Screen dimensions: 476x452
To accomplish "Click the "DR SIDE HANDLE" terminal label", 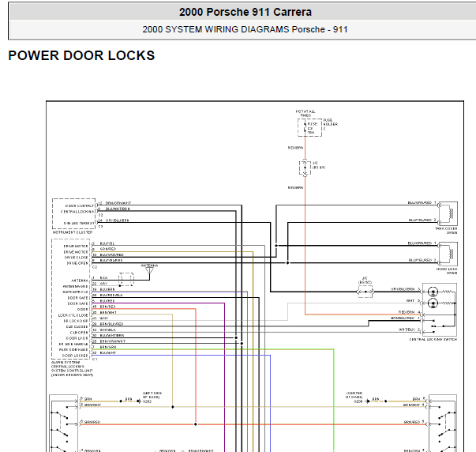I will tap(73, 344).
